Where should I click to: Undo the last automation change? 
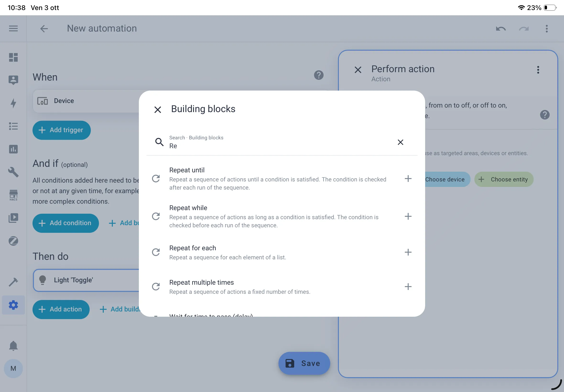point(500,28)
